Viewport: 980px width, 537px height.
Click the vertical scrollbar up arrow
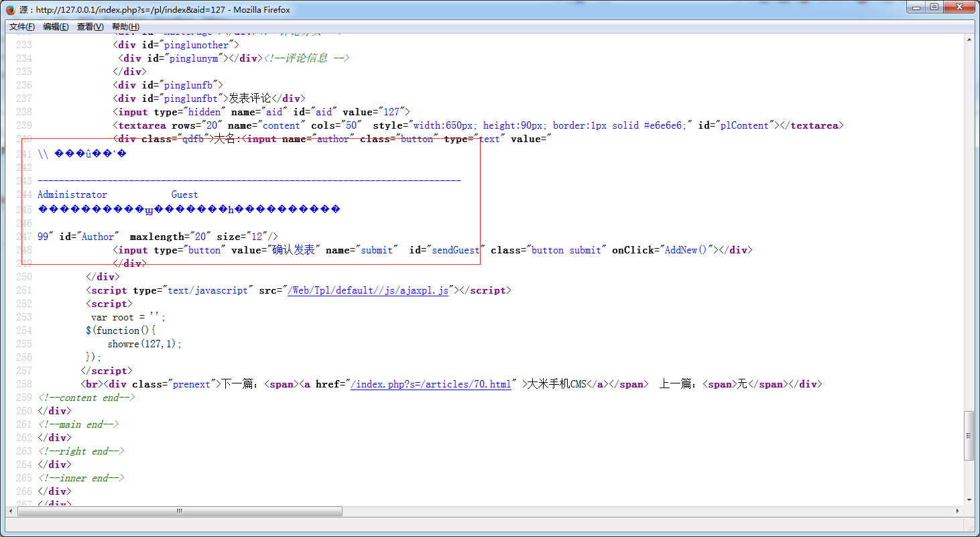[969, 40]
